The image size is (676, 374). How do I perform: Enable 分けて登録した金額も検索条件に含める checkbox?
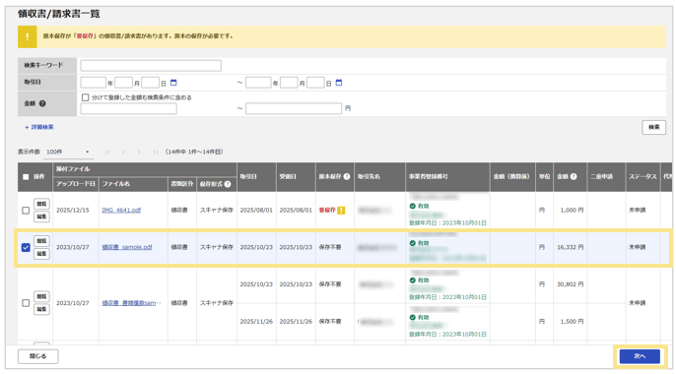click(85, 97)
